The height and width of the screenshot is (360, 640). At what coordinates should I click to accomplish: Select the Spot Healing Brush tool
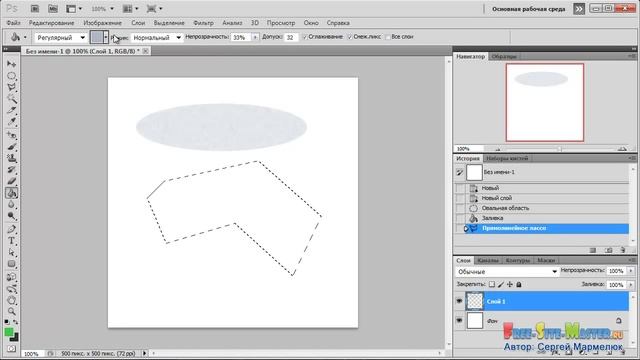coord(11,135)
